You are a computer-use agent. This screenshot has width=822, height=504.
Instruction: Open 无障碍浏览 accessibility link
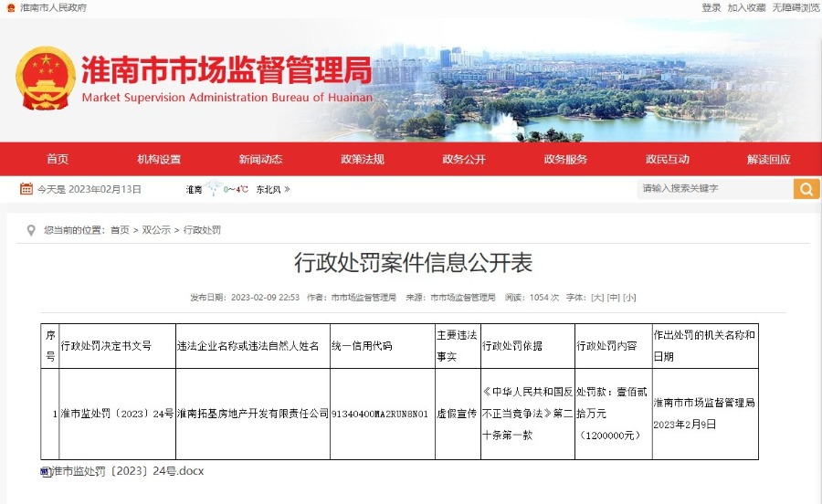tap(796, 7)
